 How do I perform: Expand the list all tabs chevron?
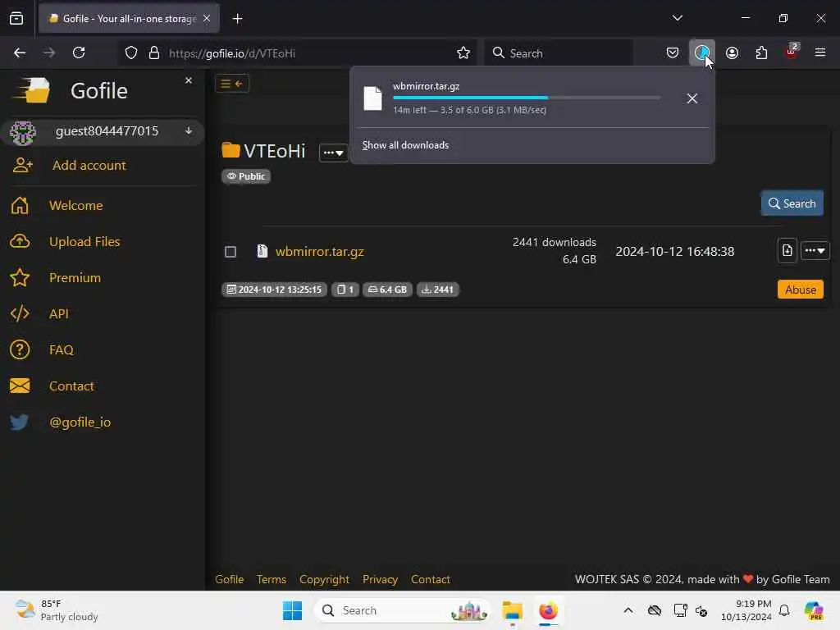point(677,18)
